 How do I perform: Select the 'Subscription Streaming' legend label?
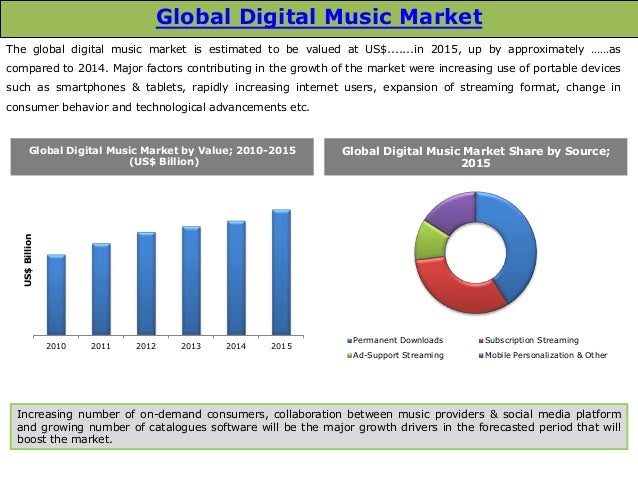[x=532, y=340]
